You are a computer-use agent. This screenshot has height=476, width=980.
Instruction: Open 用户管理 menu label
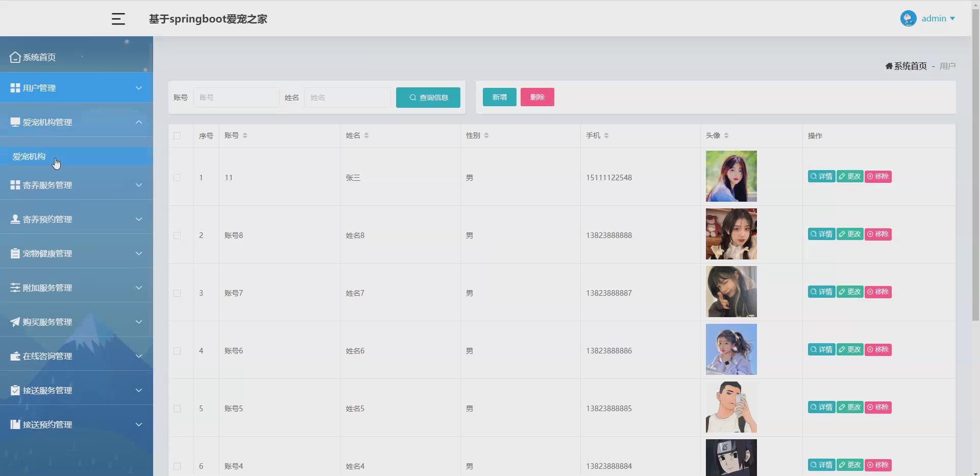(39, 88)
